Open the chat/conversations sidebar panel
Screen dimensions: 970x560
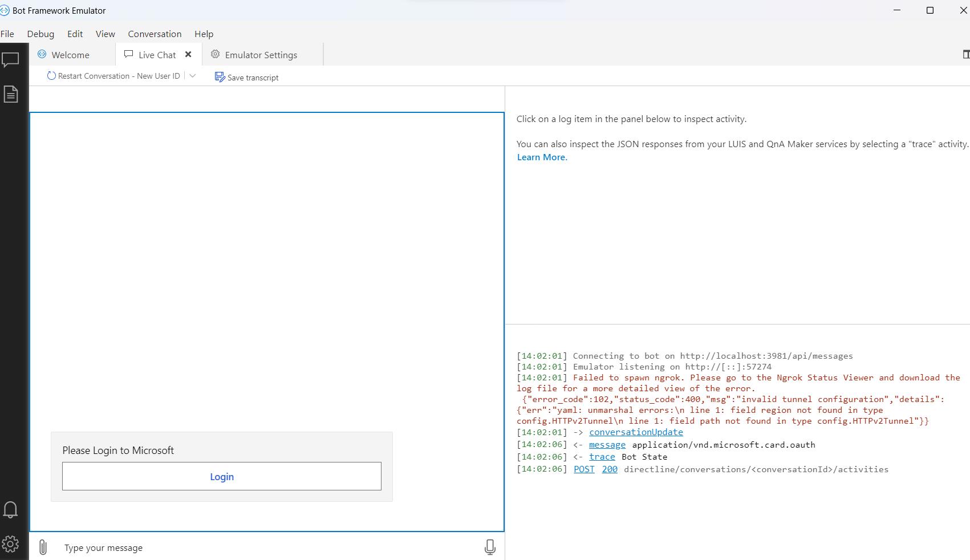coord(11,59)
